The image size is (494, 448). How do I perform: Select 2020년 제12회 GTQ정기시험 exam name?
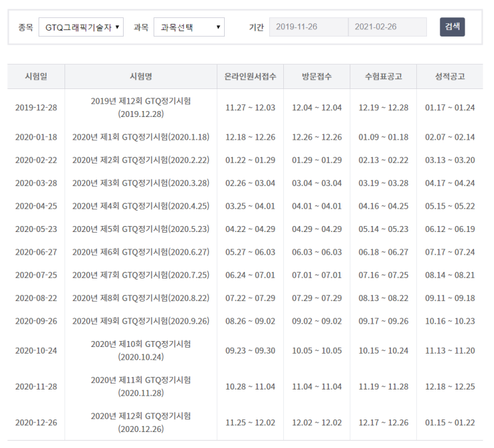coord(141,423)
